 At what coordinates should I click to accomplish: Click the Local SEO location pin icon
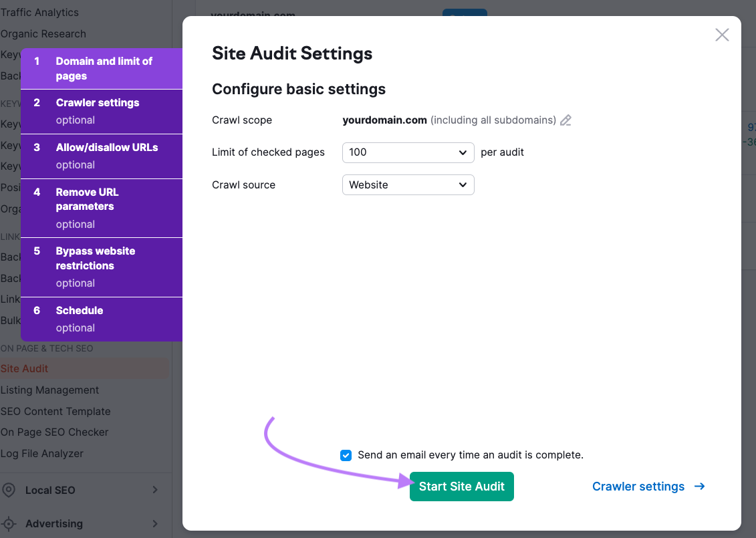[x=10, y=490]
